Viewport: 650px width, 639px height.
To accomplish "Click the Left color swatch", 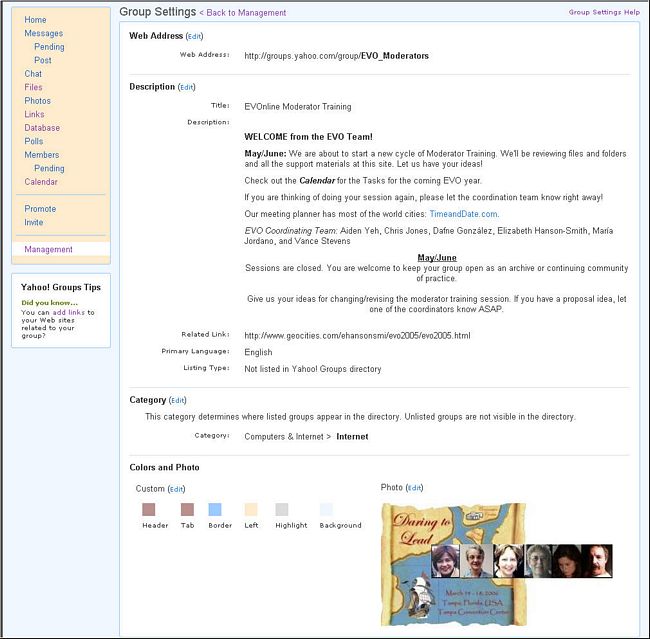I will (251, 509).
